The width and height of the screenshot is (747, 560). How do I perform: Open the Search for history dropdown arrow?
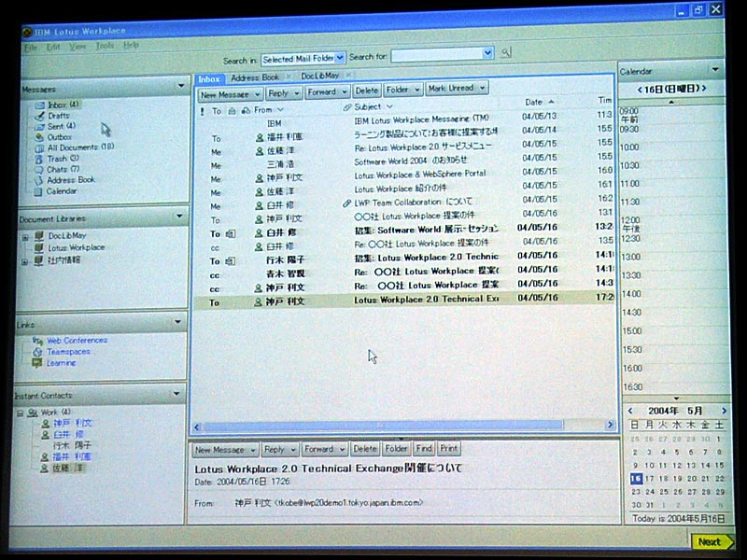pos(487,53)
